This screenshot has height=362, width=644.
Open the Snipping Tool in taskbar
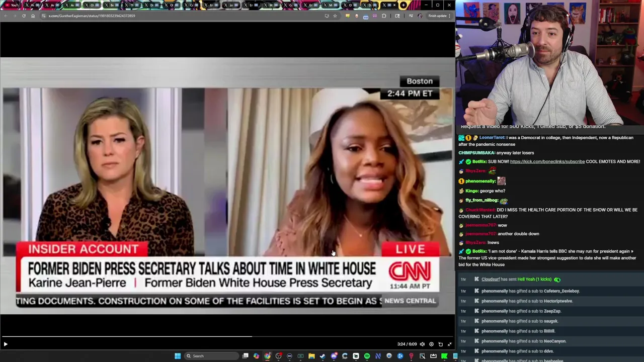coord(423,356)
